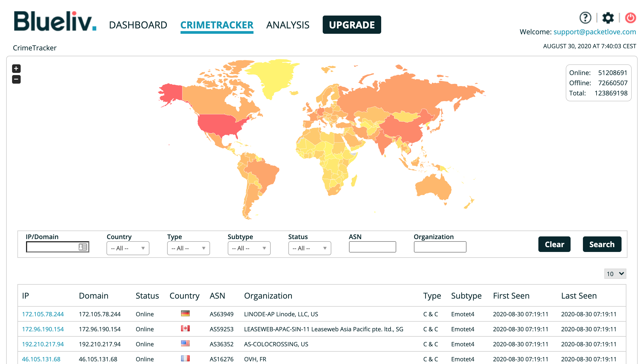Go to the DASHBOARD tab

[x=138, y=25]
